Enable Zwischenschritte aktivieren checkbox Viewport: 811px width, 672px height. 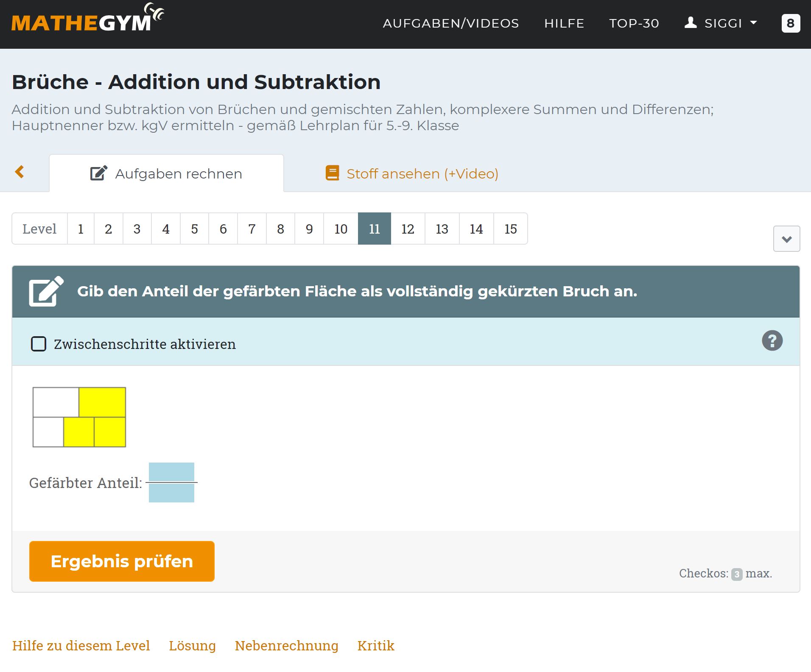(39, 344)
